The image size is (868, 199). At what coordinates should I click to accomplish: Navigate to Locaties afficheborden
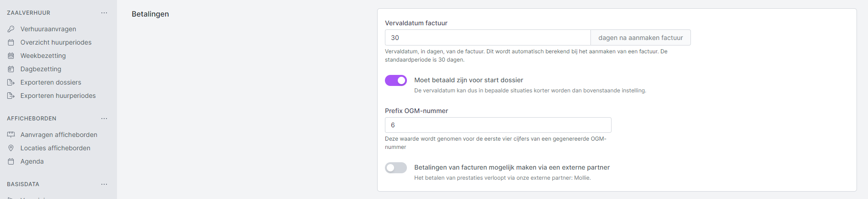pos(55,148)
